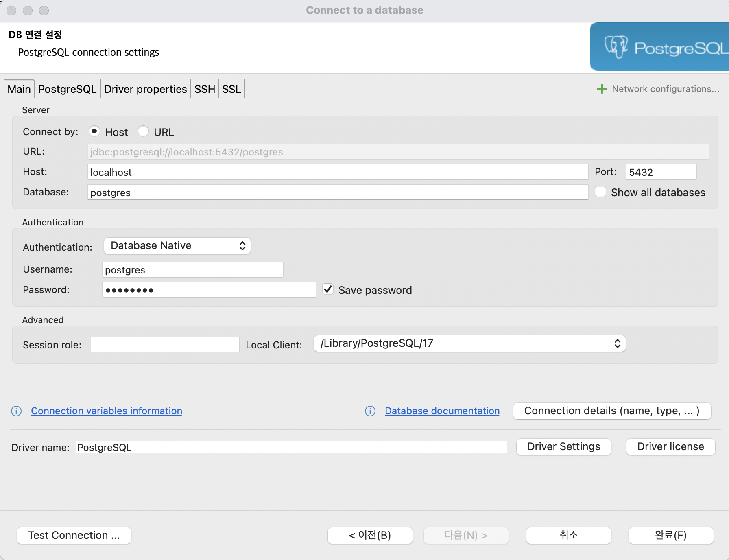Open Driver Settings
Screen dimensions: 729x560
pyautogui.click(x=564, y=447)
